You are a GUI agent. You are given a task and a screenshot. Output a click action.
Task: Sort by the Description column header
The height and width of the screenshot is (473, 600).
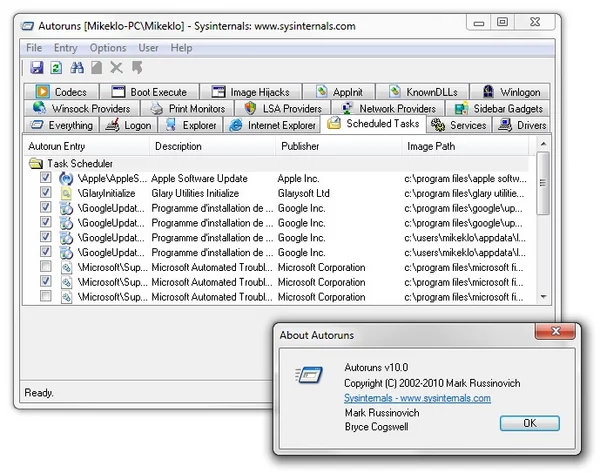pyautogui.click(x=213, y=146)
